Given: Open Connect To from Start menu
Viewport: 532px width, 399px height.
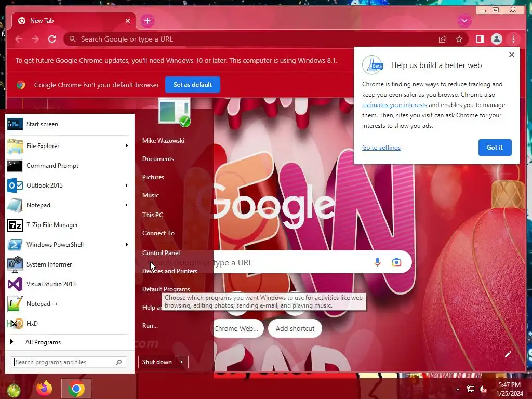Looking at the screenshot, I should click(x=158, y=233).
